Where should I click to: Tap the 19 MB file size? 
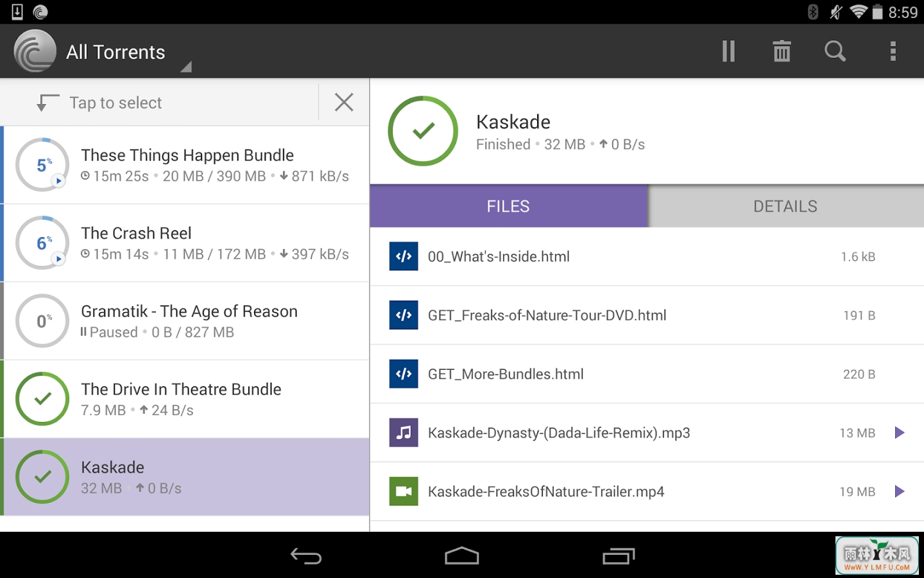click(857, 492)
